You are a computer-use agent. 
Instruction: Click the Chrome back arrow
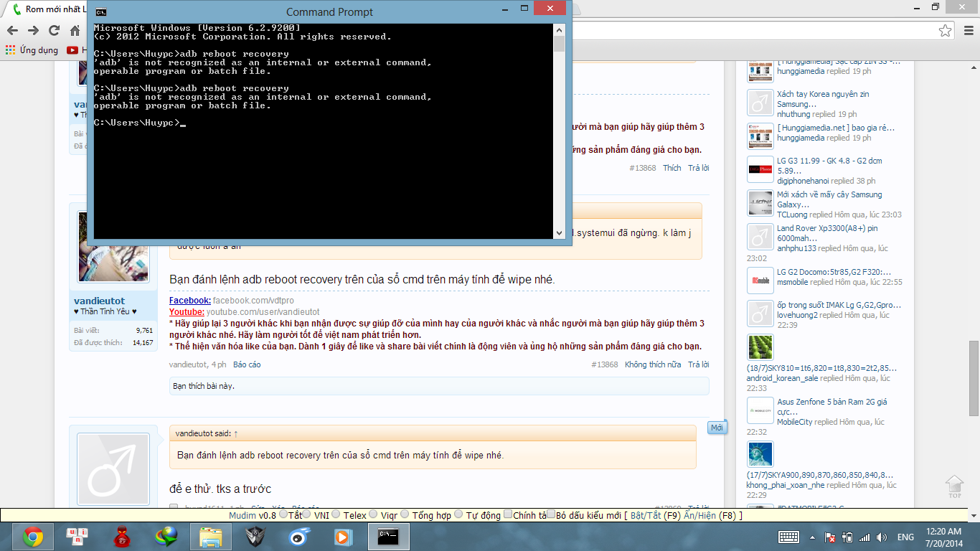12,31
